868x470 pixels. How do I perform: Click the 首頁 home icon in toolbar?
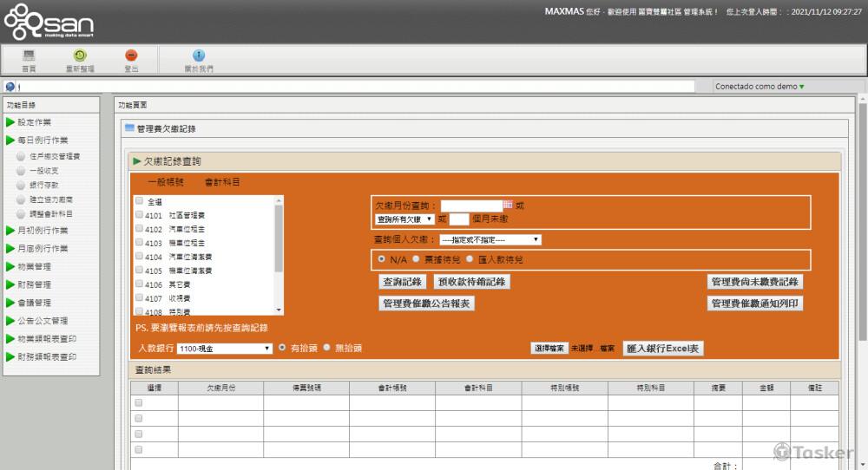[x=29, y=55]
